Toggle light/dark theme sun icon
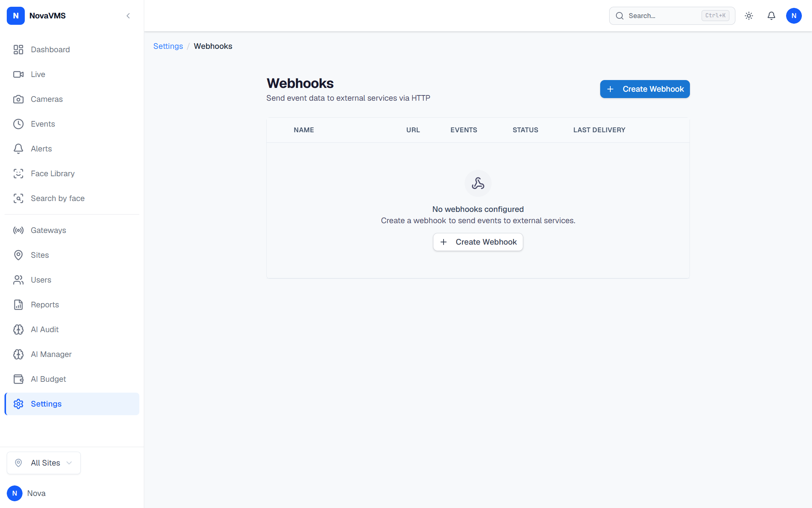Screen dimensions: 812x508 click(x=749, y=16)
